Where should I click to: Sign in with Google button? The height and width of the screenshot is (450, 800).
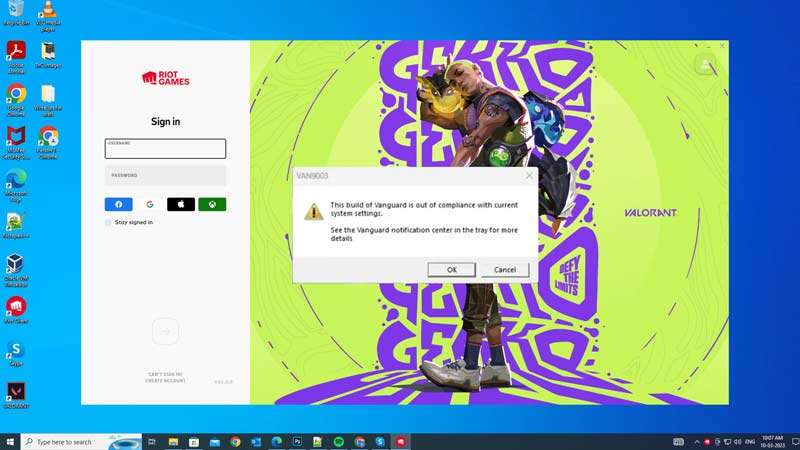pyautogui.click(x=149, y=204)
